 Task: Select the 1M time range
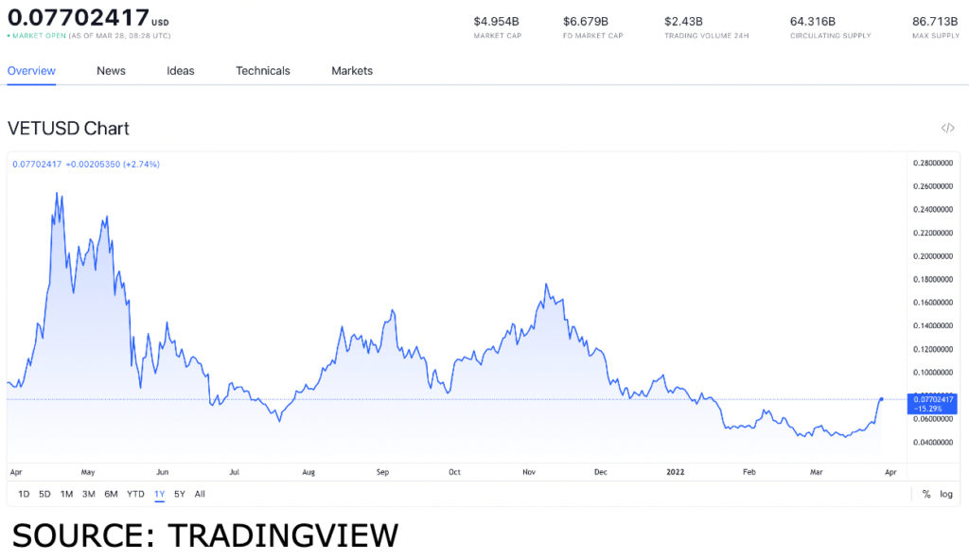click(x=67, y=494)
